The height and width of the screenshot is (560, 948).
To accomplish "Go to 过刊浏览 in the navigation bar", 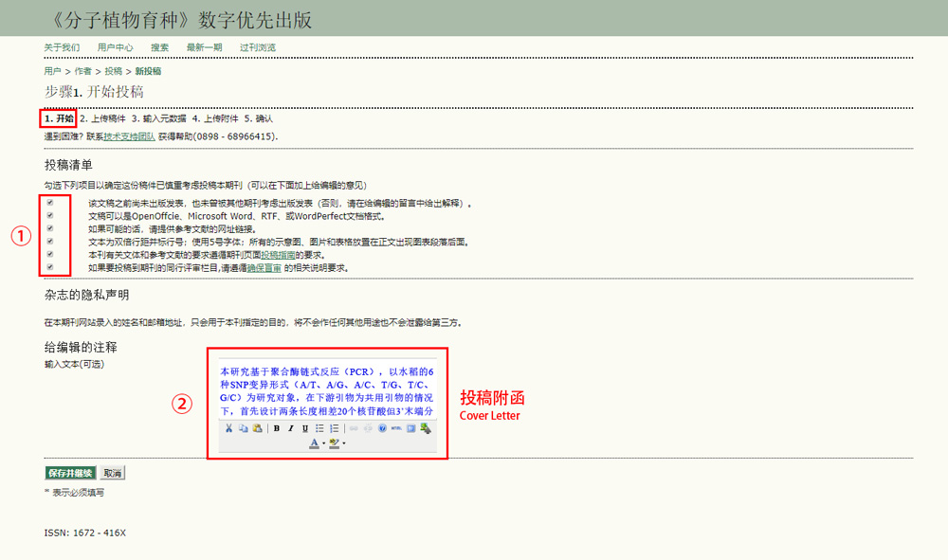I will point(257,47).
